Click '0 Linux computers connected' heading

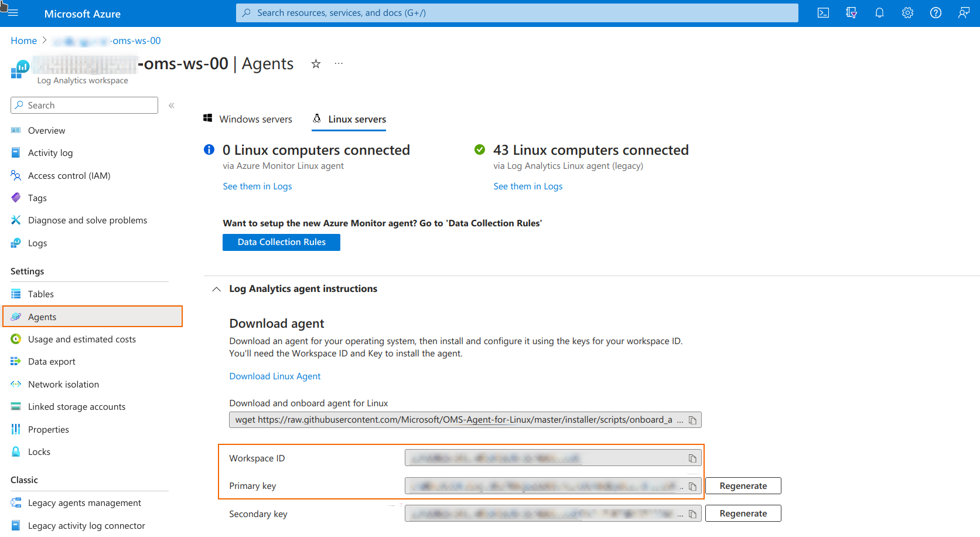click(x=316, y=150)
